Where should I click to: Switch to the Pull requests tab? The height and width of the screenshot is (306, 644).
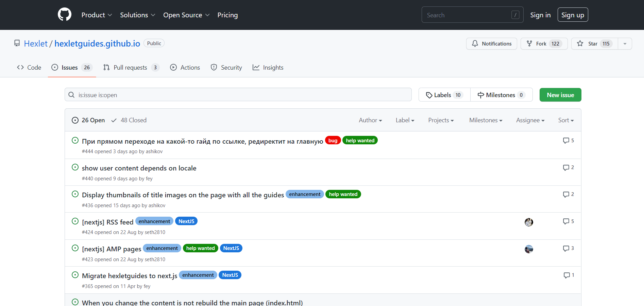click(131, 68)
